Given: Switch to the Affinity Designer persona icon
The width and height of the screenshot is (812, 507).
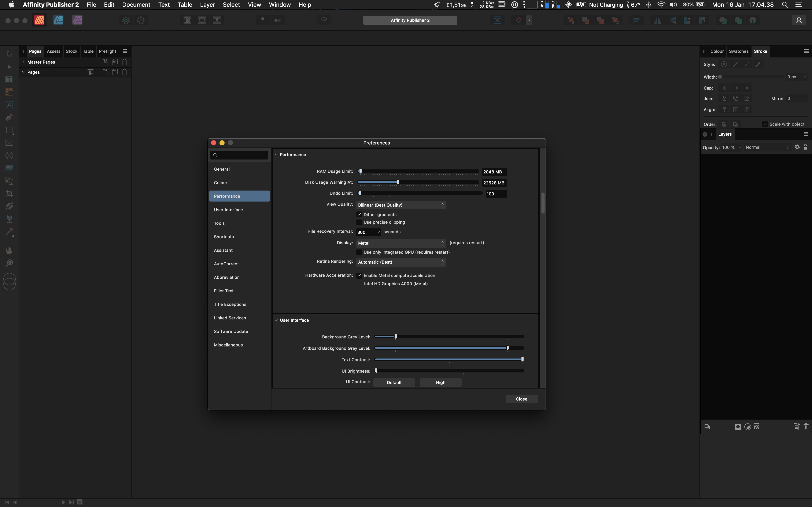Looking at the screenshot, I should 58,20.
